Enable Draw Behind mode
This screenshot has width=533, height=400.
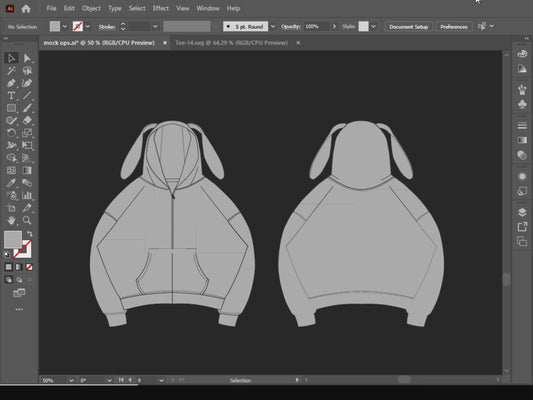tap(19, 280)
